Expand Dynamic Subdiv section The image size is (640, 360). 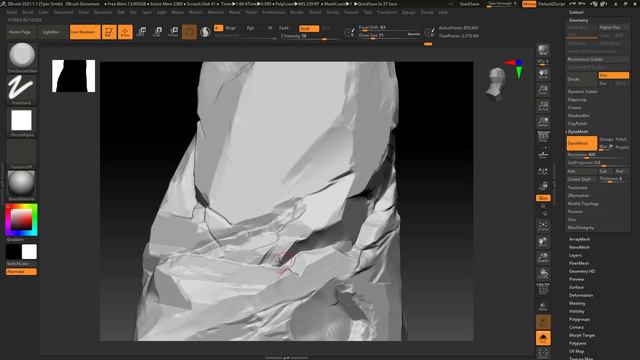(x=582, y=91)
